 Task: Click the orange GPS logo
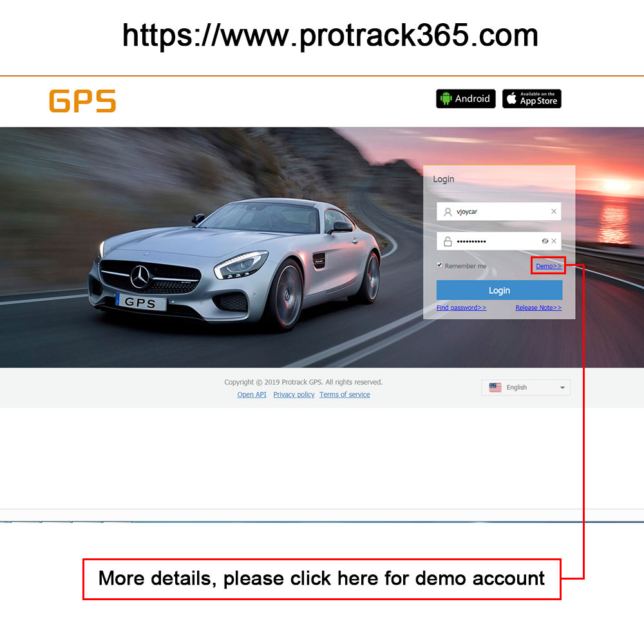82,100
